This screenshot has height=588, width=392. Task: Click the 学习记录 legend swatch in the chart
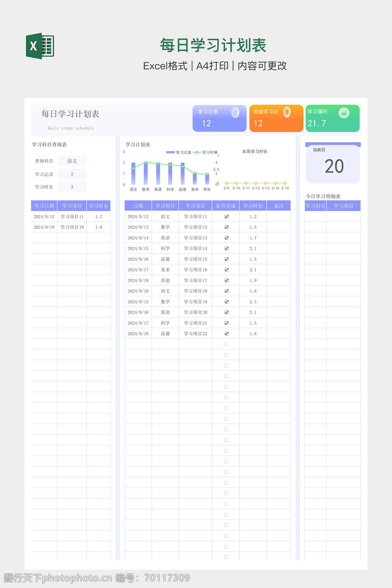170,152
